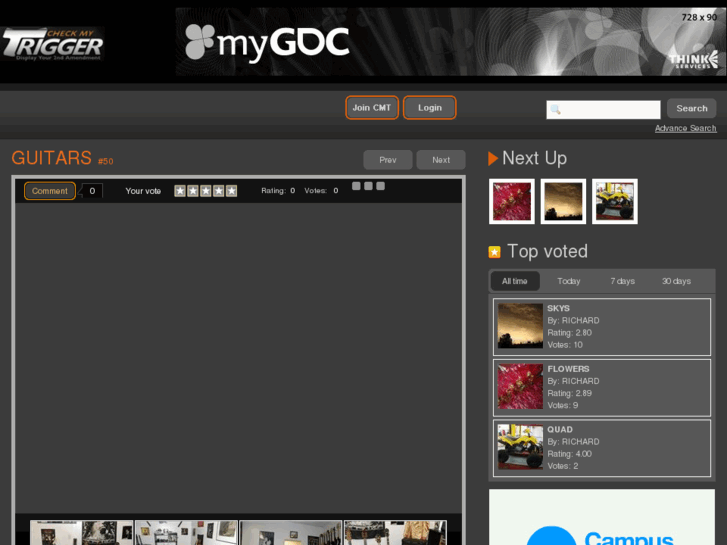Image resolution: width=727 pixels, height=545 pixels.
Task: Click the Check My Trigger logo
Action: (x=52, y=45)
